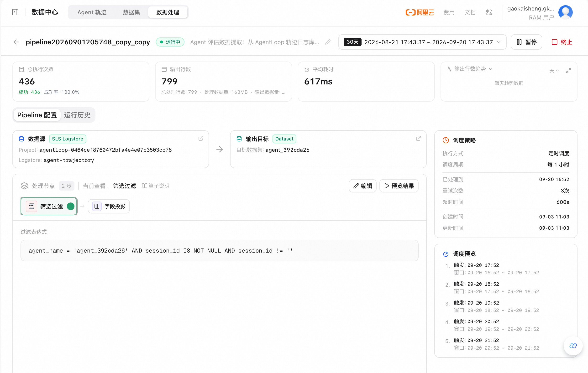
Task: Open the language switch icon
Action: coord(489,12)
